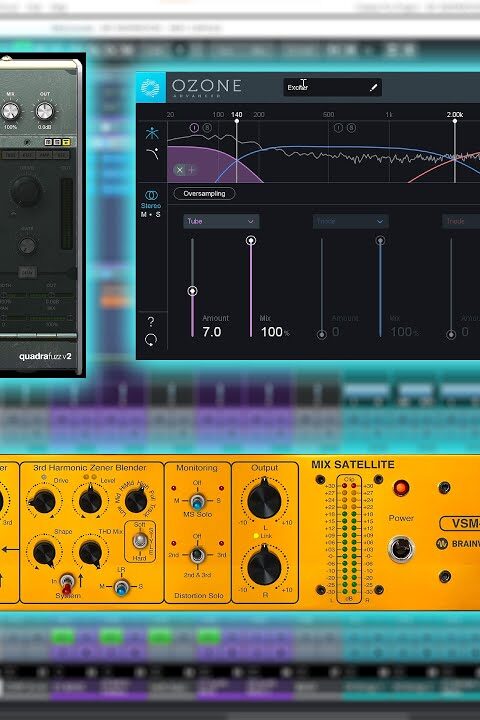Click the second band Mix slider handle
480x720 pixels.
pyautogui.click(x=380, y=240)
